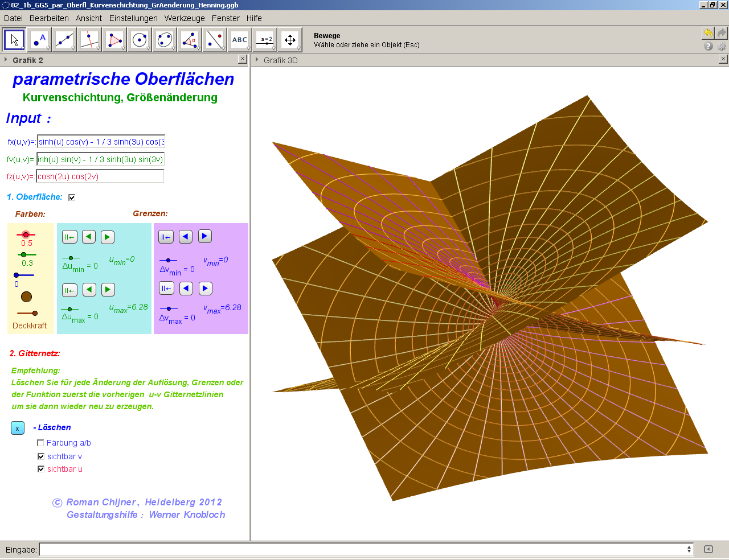
Task: Select the Perpendicular Line tool
Action: pos(89,40)
